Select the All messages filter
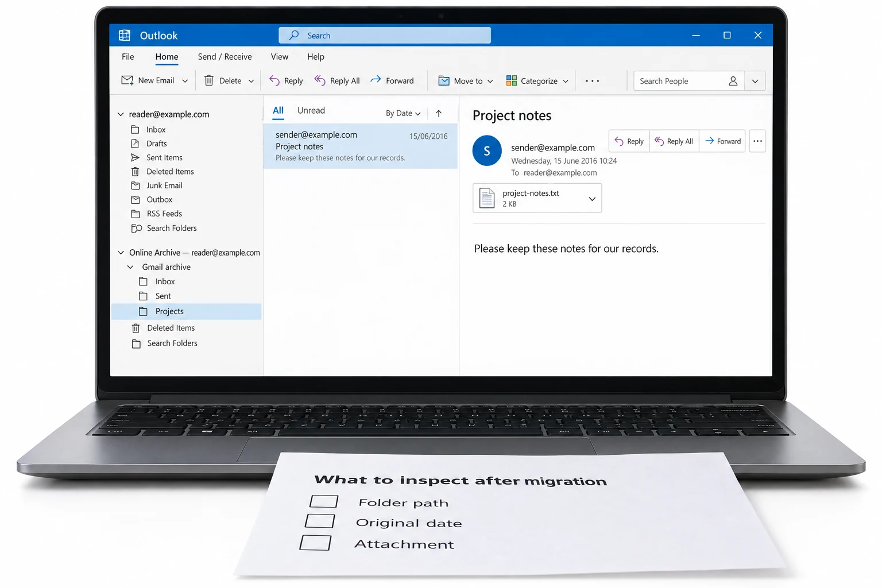The width and height of the screenshot is (882, 588). pos(278,110)
